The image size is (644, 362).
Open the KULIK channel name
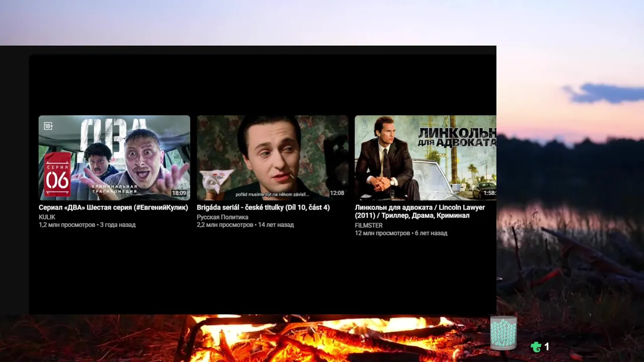point(47,217)
